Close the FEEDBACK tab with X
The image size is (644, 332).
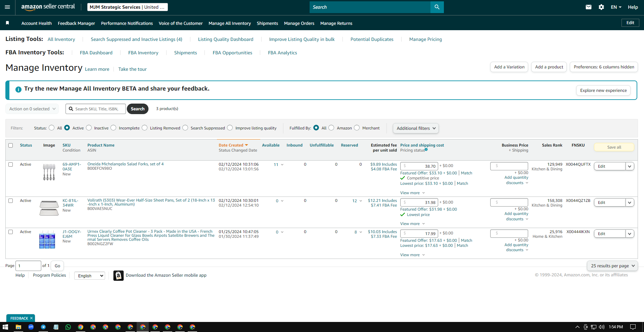coord(31,318)
